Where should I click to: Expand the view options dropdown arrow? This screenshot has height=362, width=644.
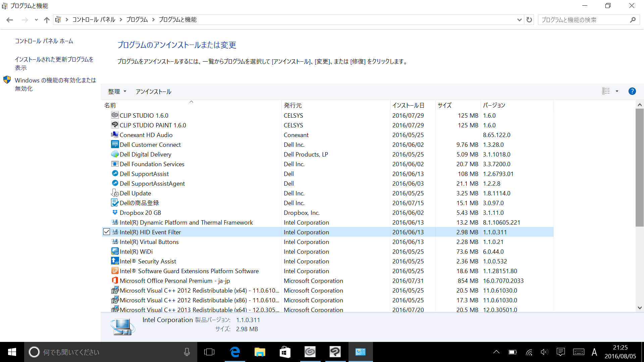[617, 91]
